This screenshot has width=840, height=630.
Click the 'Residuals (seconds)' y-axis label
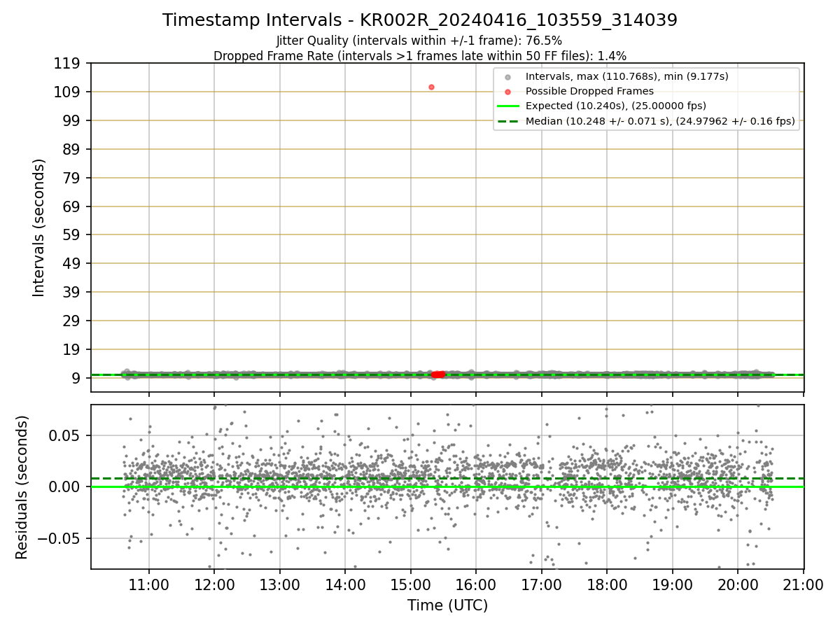coord(22,487)
